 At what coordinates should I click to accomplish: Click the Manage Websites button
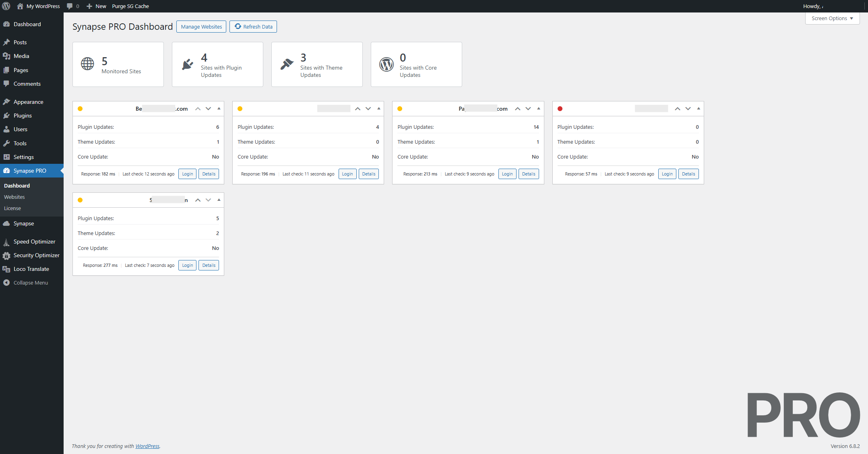click(x=201, y=27)
